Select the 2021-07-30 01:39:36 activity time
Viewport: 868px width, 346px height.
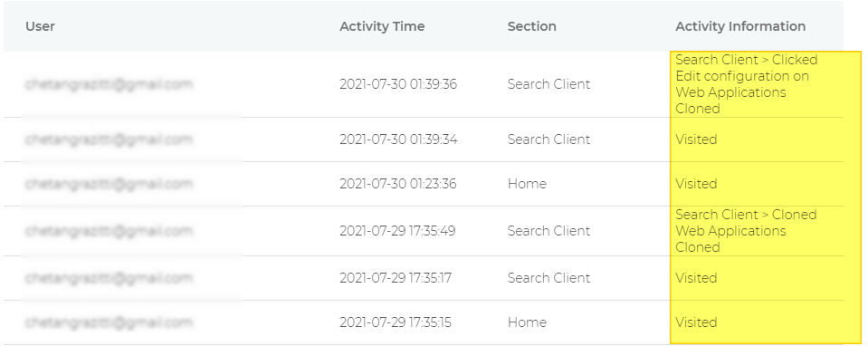(x=398, y=84)
